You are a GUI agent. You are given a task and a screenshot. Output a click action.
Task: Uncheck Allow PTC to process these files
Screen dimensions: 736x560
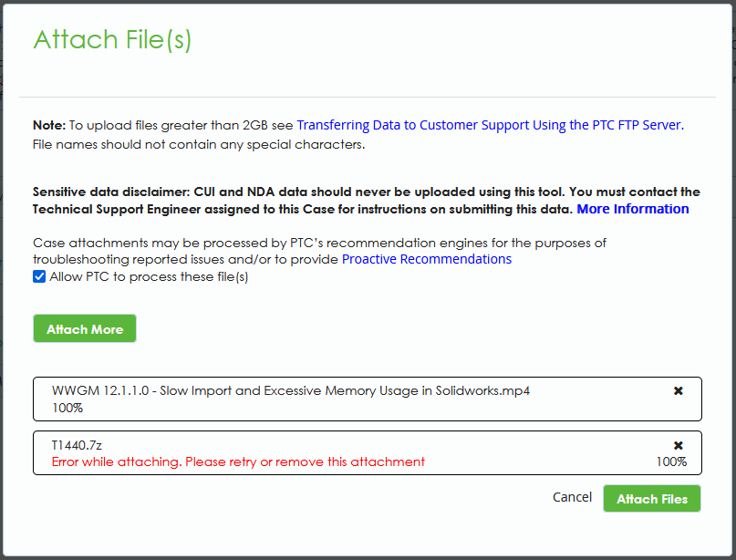point(39,276)
